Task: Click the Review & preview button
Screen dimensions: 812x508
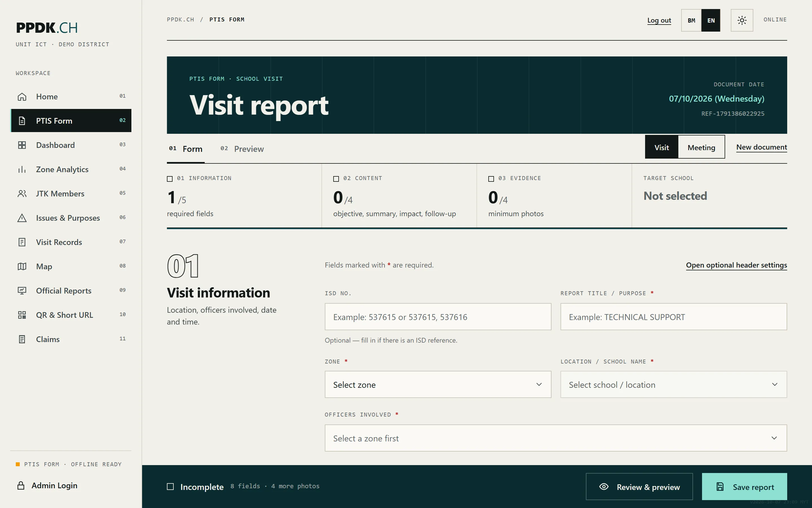Action: click(x=639, y=487)
